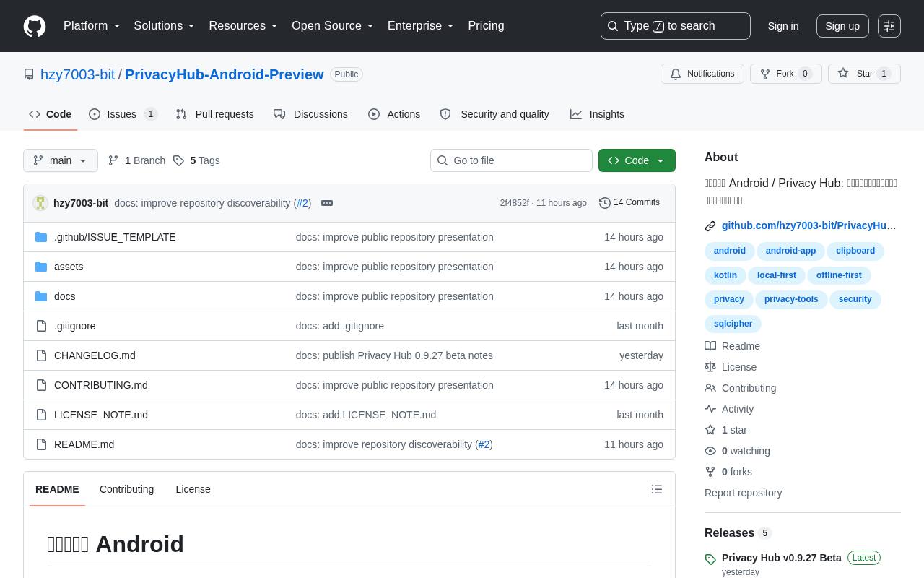Open the Enterprise dropdown menu
This screenshot has width=924, height=578.
tap(421, 26)
